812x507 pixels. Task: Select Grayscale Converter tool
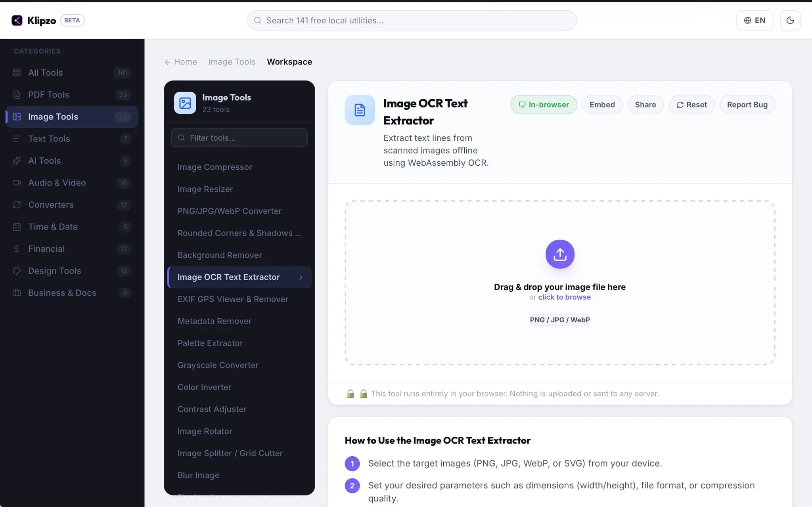[239, 365]
